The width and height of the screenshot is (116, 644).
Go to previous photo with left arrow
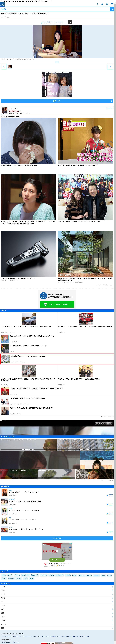[4, 67]
